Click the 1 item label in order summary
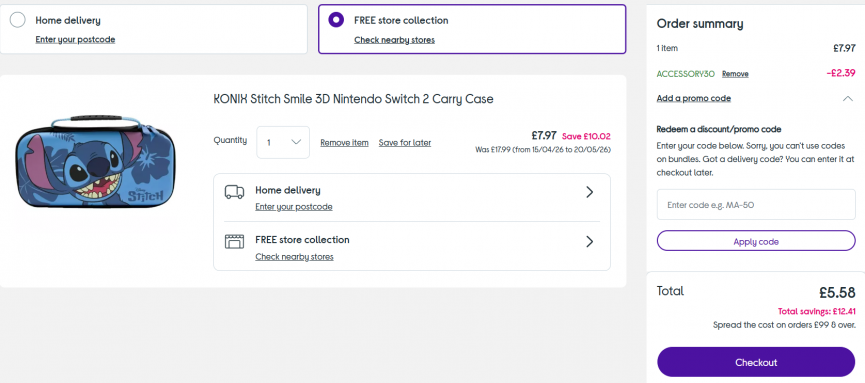The width and height of the screenshot is (865, 383). point(667,49)
